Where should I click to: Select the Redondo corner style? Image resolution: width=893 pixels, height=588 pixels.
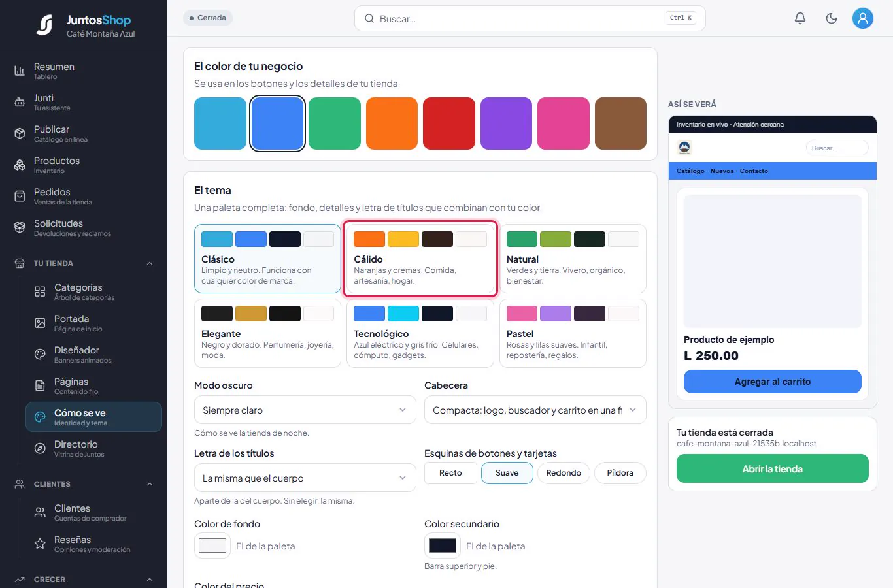click(564, 473)
